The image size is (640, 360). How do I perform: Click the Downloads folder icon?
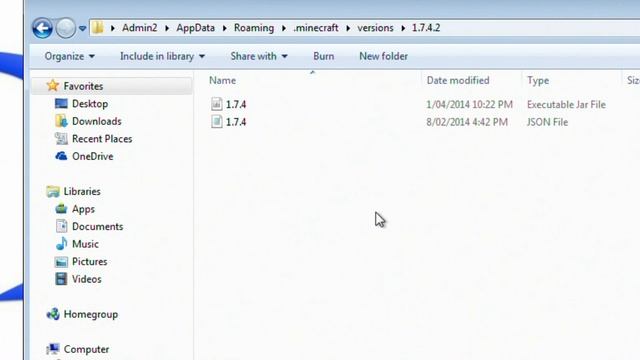click(61, 121)
